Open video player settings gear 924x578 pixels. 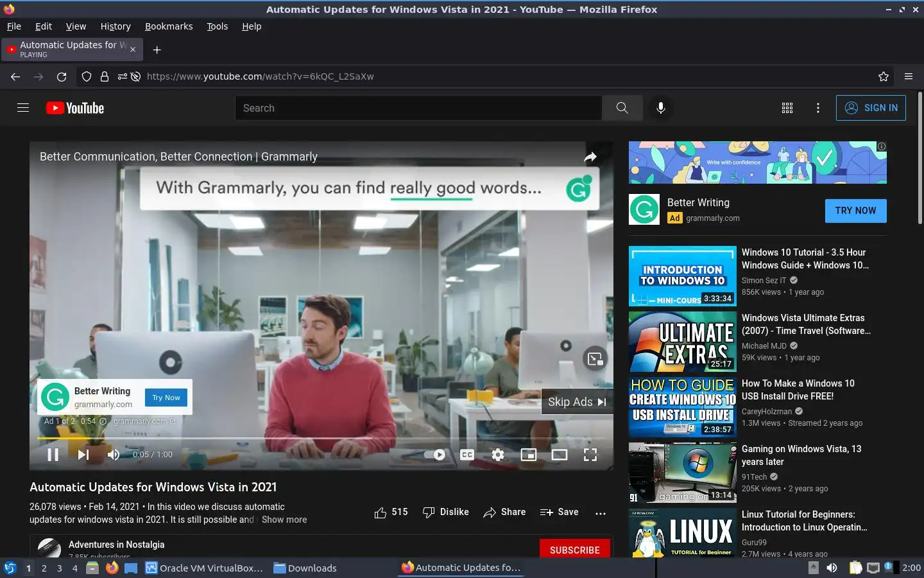click(498, 455)
